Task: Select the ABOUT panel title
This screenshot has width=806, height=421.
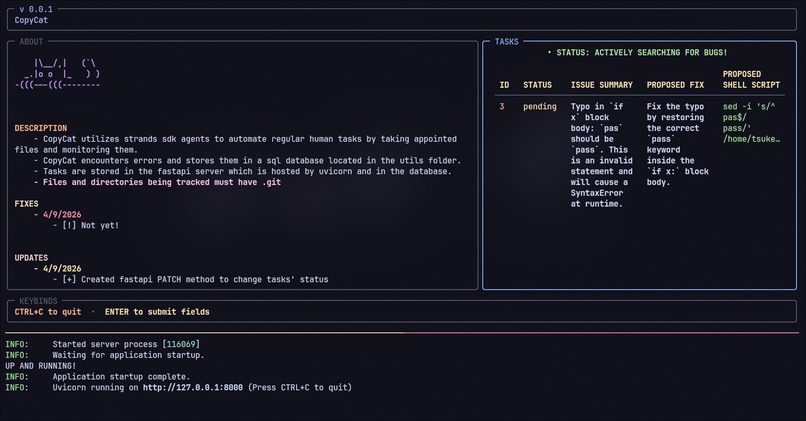Action: (x=31, y=42)
